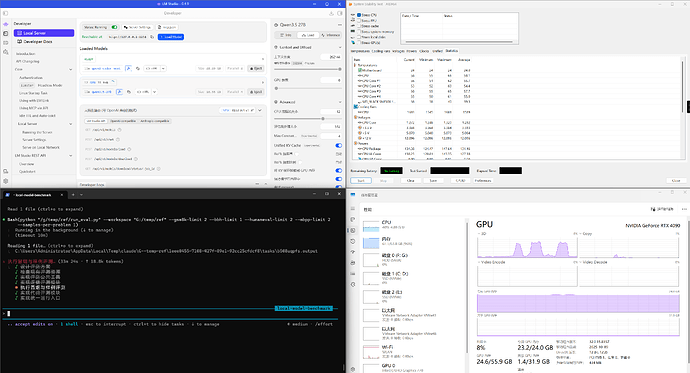Open Task Manager settings gear icon

pos(353,369)
